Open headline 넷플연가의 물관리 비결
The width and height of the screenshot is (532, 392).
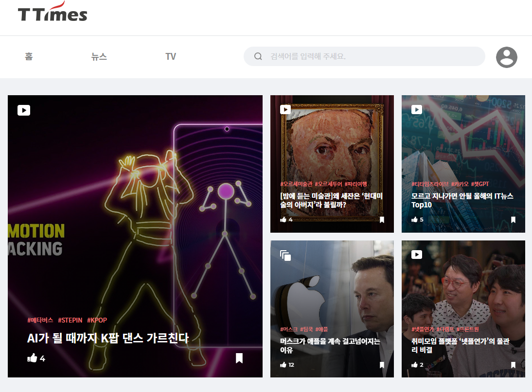(x=461, y=345)
